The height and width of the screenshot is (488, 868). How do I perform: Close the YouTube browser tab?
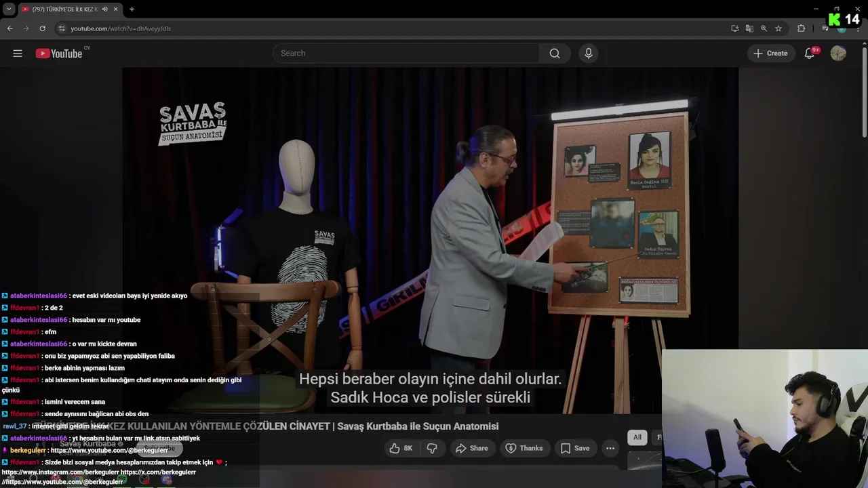click(x=115, y=9)
